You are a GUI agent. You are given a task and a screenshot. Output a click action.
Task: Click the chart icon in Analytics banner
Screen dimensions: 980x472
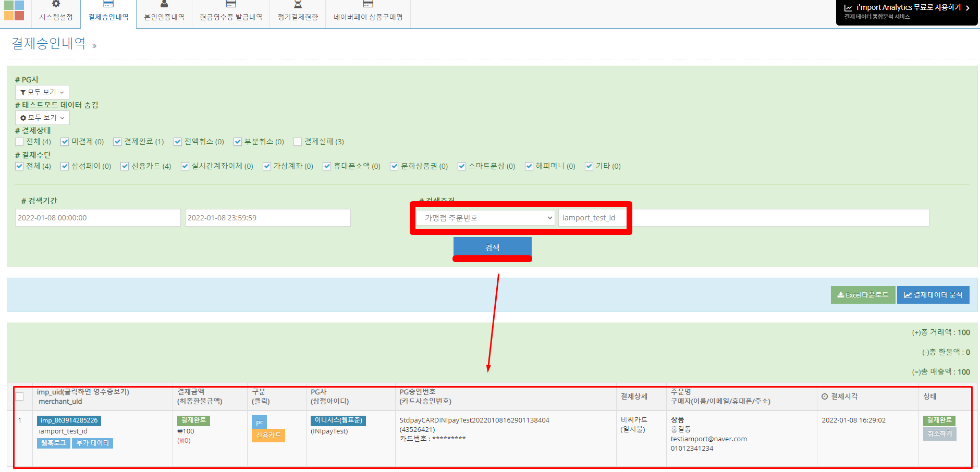pyautogui.click(x=848, y=8)
